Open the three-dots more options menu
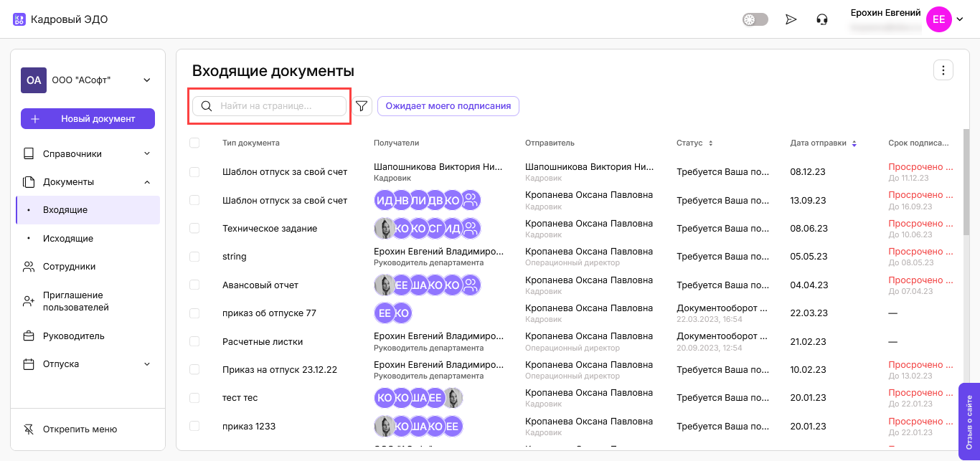This screenshot has height=461, width=980. click(x=943, y=70)
